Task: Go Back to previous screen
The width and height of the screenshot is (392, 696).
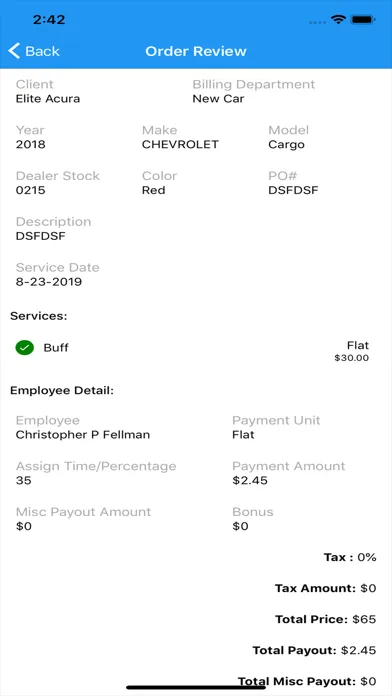Action: point(34,51)
